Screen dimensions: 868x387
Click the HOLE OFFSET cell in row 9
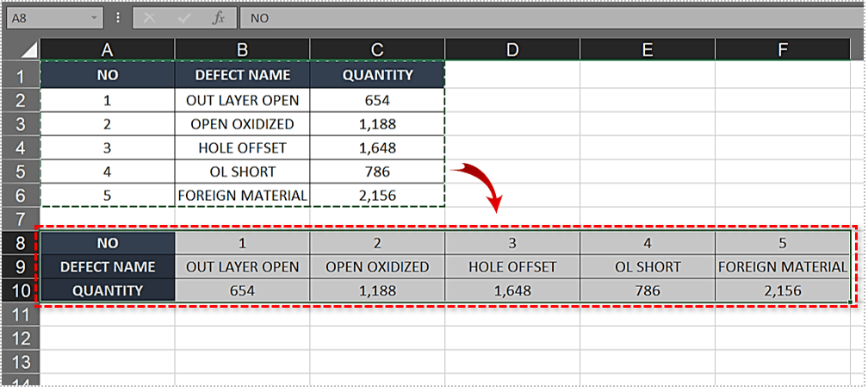point(512,266)
